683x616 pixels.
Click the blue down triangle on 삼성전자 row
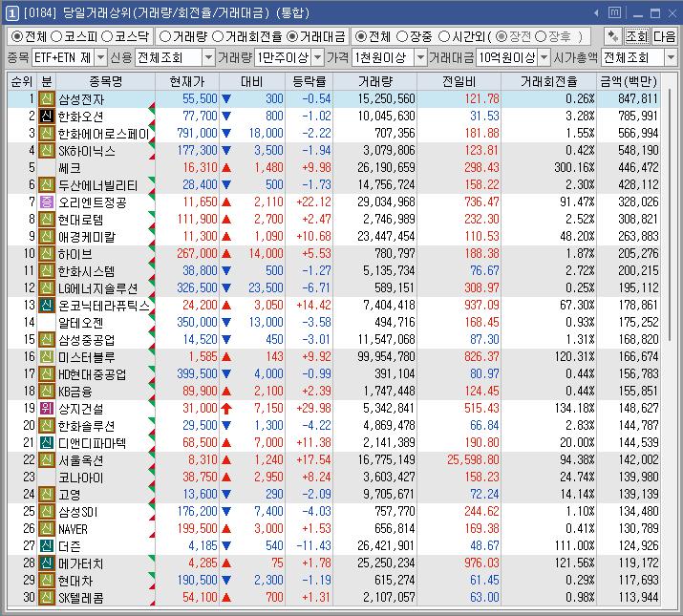(x=226, y=99)
